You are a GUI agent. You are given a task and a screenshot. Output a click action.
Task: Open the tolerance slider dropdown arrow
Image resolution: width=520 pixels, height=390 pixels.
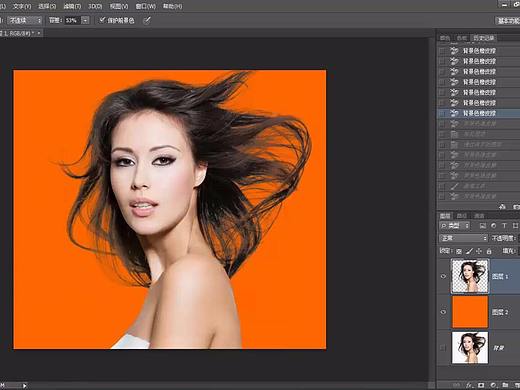(85, 20)
